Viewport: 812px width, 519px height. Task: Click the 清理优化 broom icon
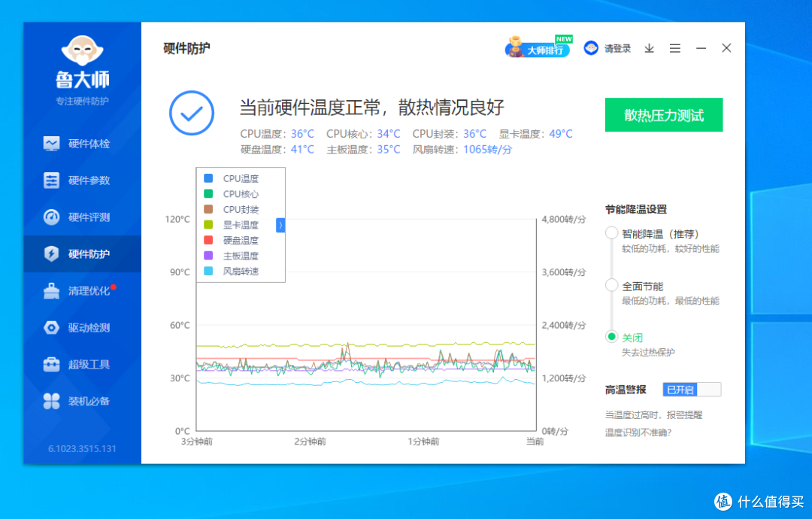[x=51, y=290]
